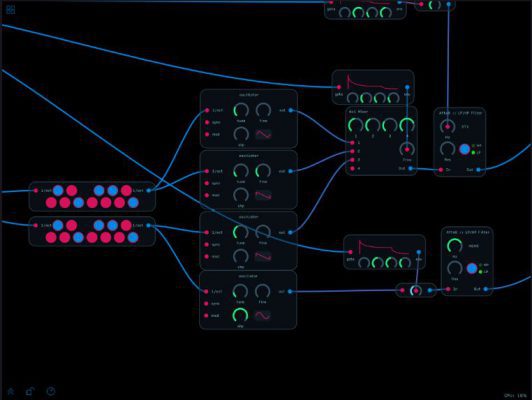
Task: Click the sine waveform icon in topmost oscillator
Action: tap(263, 134)
